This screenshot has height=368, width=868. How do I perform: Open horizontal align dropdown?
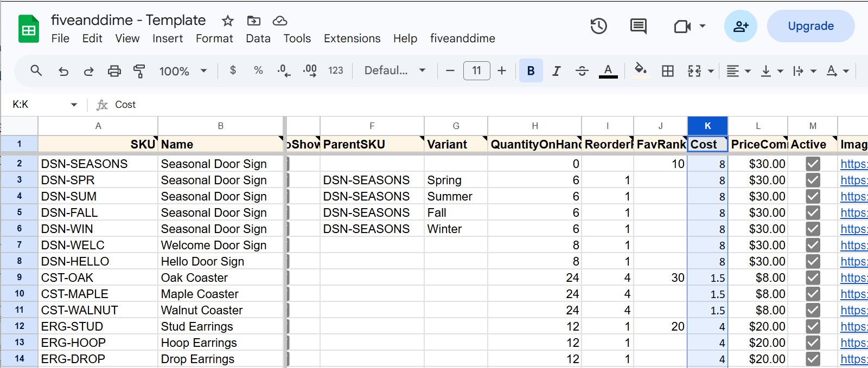(738, 71)
